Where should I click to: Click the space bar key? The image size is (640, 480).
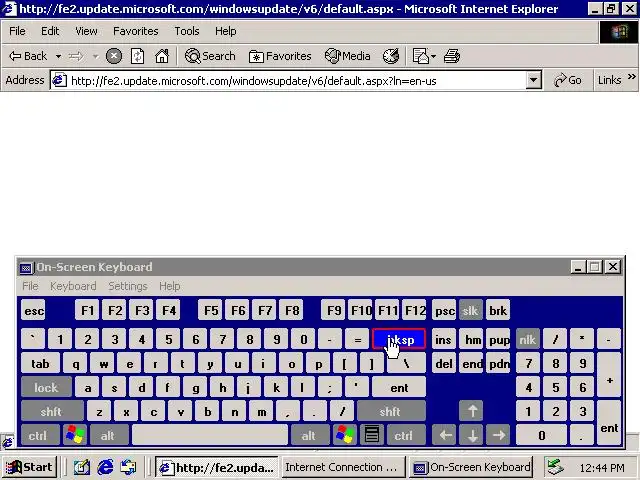(209, 435)
